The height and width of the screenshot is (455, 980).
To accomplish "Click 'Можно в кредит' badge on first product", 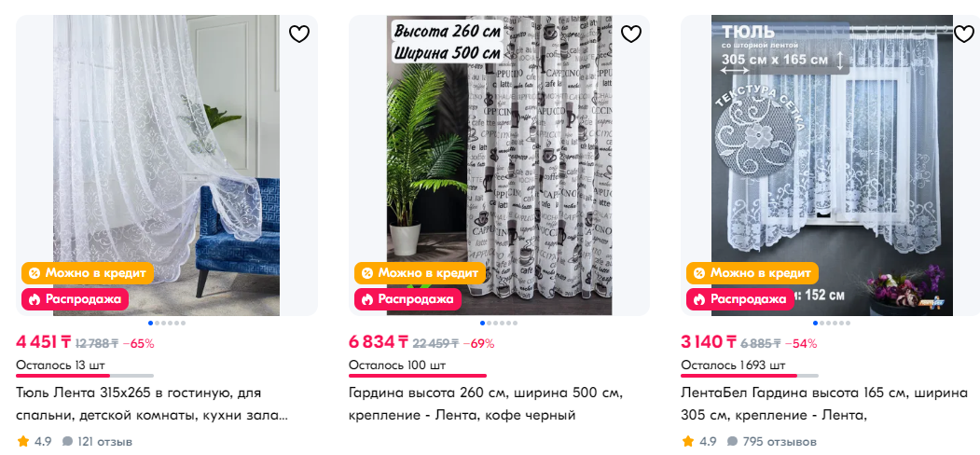I will (88, 273).
